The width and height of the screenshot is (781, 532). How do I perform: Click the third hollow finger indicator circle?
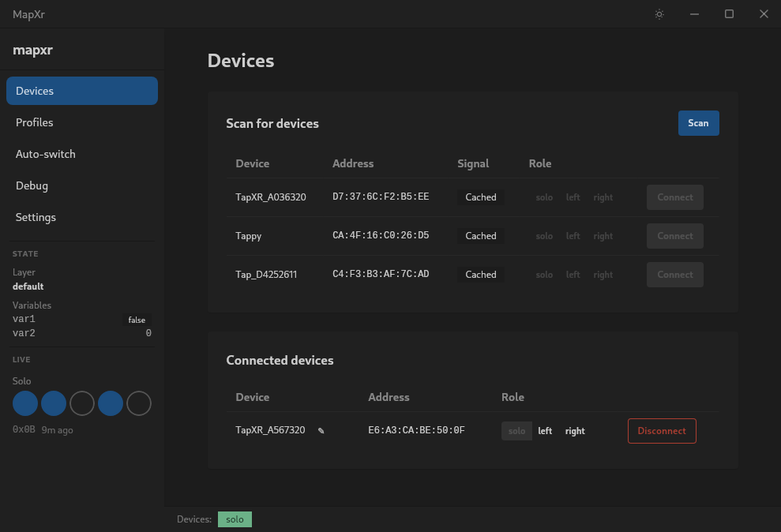(x=82, y=403)
